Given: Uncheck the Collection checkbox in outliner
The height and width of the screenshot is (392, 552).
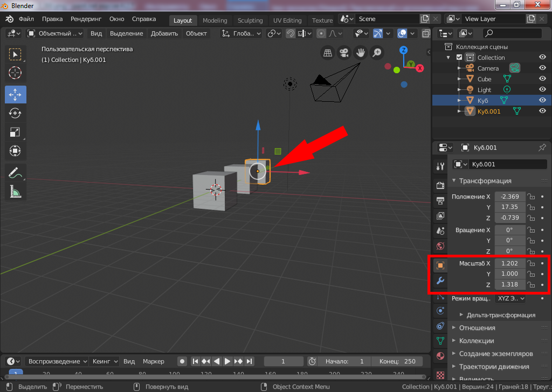Looking at the screenshot, I should [x=459, y=58].
